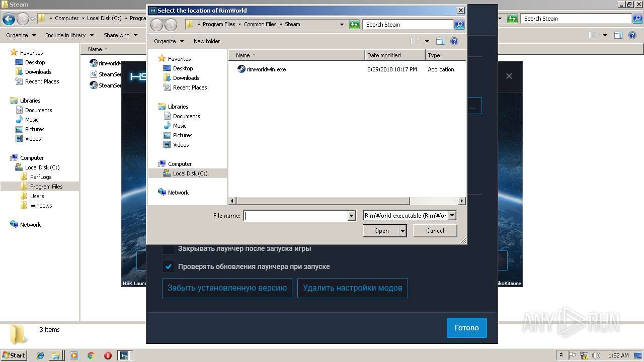Sort by Type column in dialog

pos(445,55)
